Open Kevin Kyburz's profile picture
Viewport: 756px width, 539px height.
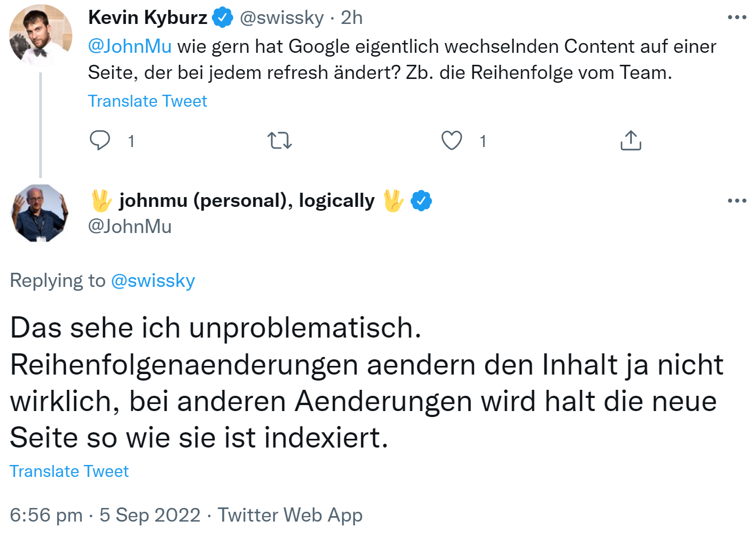40,35
